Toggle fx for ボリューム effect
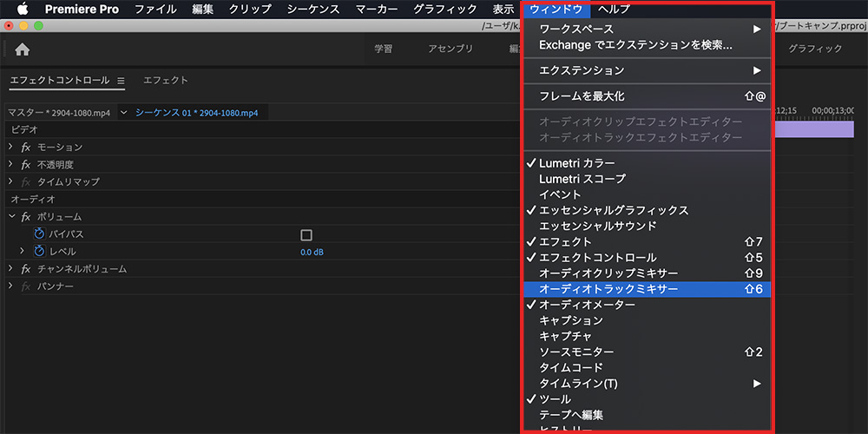This screenshot has height=434, width=868. point(26,216)
